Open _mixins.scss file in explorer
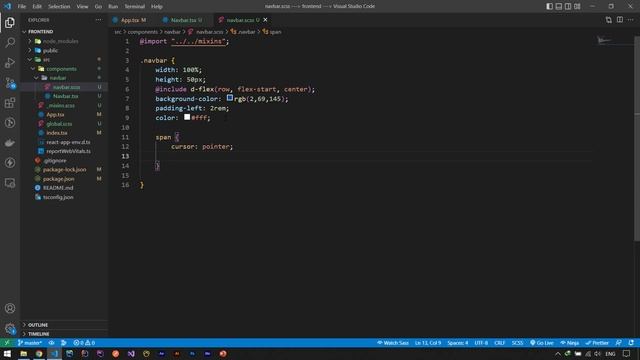 [61, 105]
